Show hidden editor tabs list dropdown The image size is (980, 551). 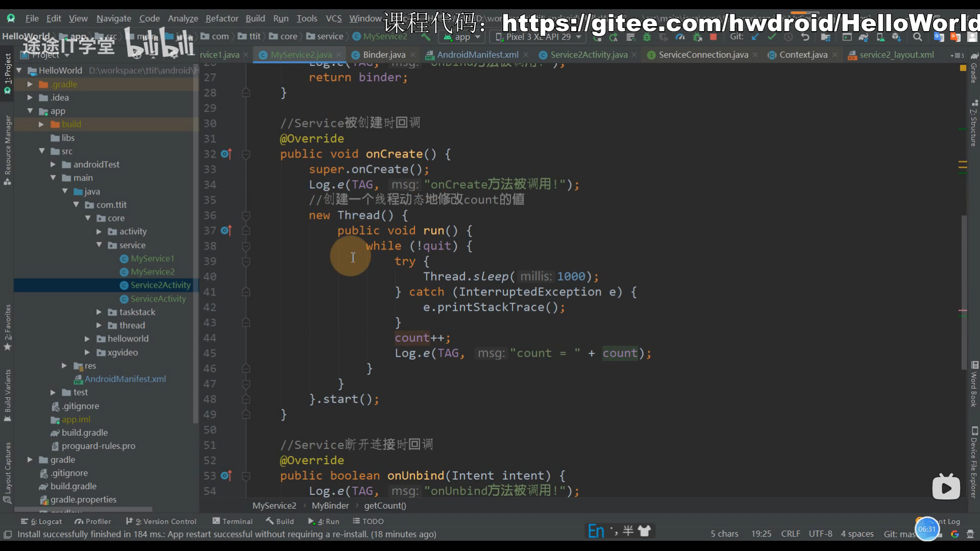point(958,55)
